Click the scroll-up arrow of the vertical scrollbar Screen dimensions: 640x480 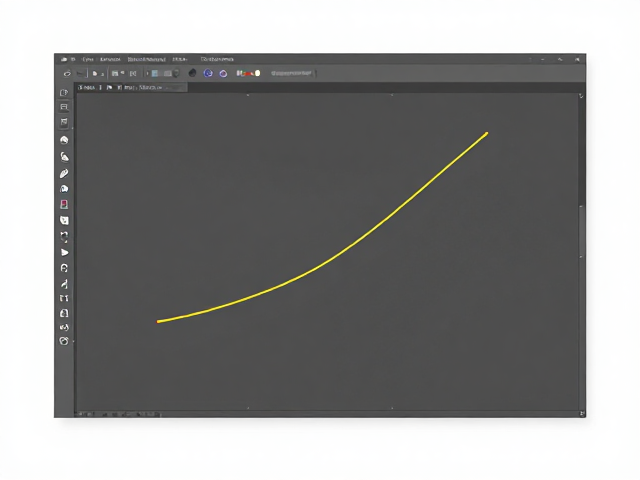(581, 96)
